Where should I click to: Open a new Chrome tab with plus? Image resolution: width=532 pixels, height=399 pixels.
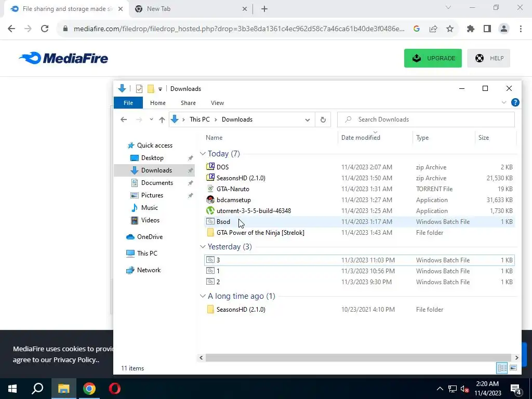tap(264, 9)
